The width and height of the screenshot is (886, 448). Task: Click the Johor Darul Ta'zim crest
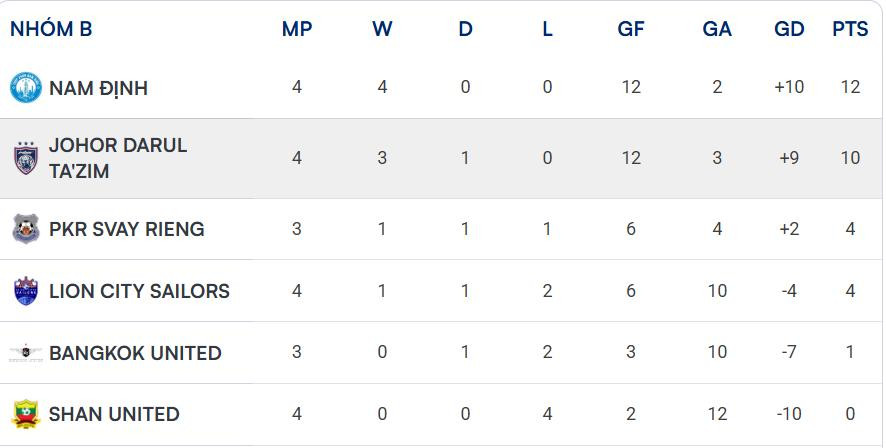point(25,159)
